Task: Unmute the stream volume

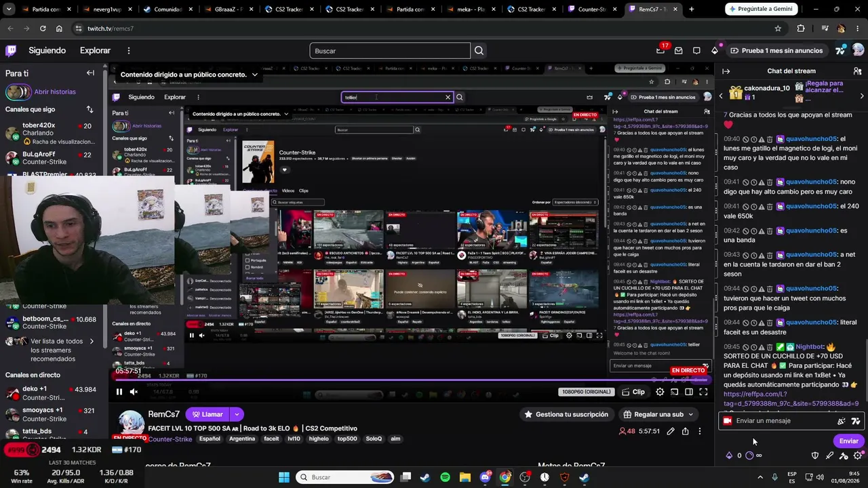Action: pyautogui.click(x=134, y=392)
